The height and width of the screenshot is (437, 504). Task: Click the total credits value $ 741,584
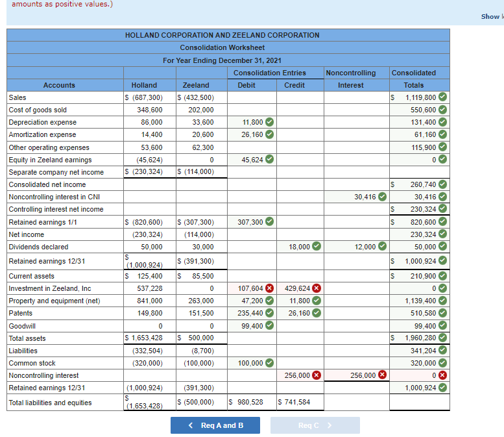(294, 402)
